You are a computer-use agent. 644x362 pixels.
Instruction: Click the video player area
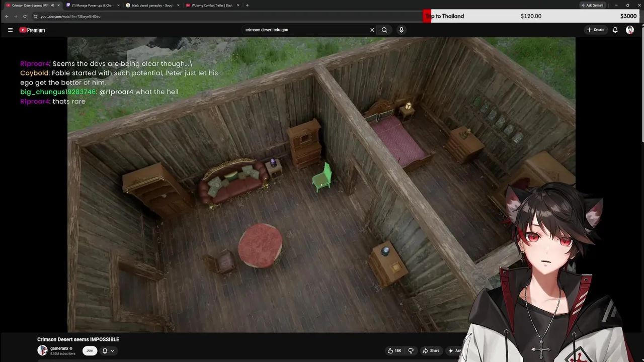coord(321,185)
